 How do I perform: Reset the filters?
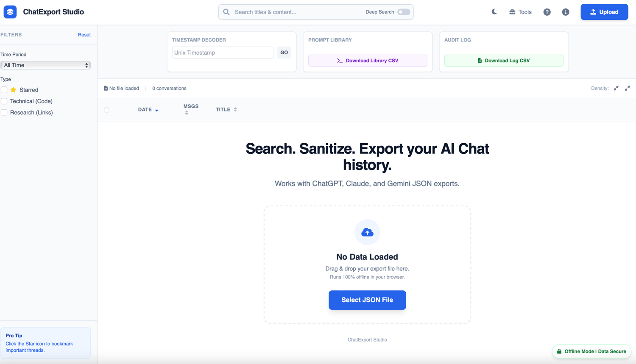point(84,35)
